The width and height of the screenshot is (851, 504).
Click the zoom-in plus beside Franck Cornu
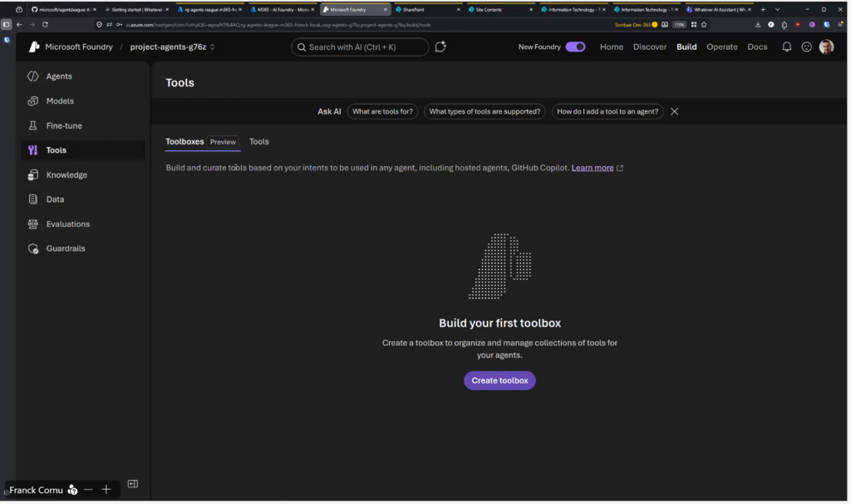(x=106, y=490)
